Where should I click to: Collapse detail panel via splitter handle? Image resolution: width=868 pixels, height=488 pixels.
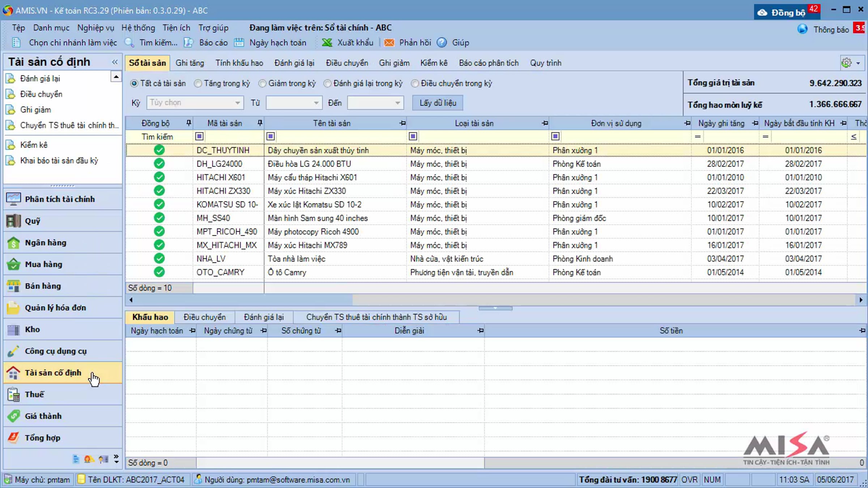[495, 308]
